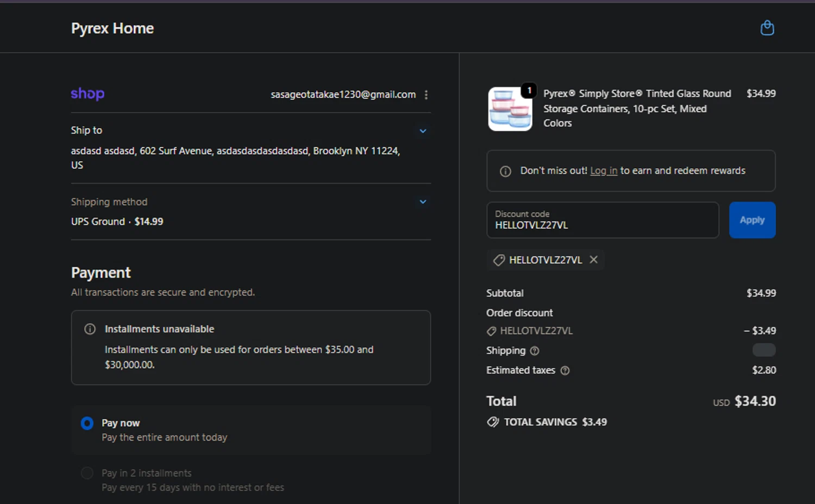Click the UPS Ground $14.99 text
This screenshot has width=815, height=504.
click(x=117, y=222)
